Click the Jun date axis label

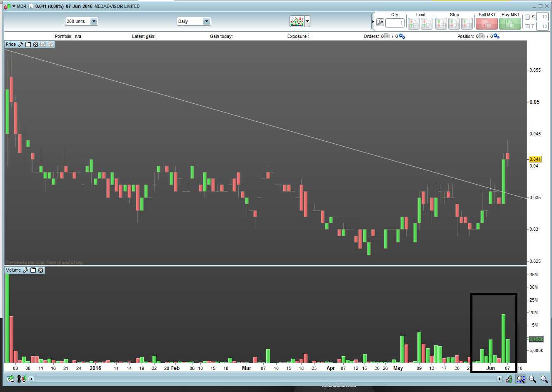490,368
